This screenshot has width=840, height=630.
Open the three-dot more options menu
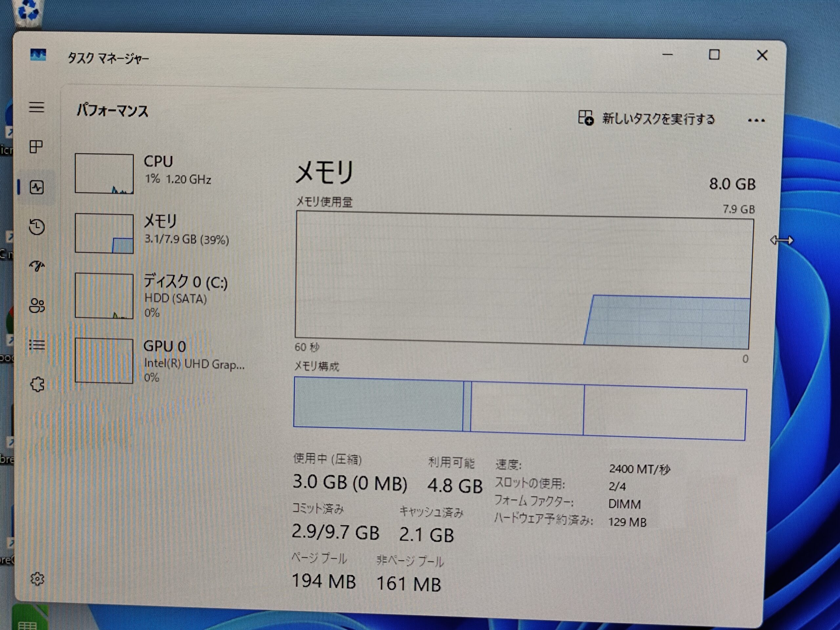tap(756, 121)
